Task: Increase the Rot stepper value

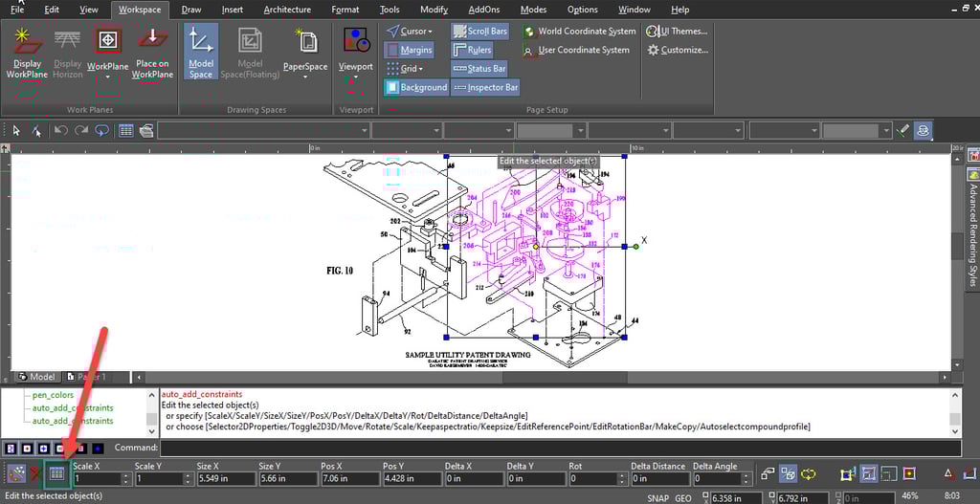Action: pos(622,475)
